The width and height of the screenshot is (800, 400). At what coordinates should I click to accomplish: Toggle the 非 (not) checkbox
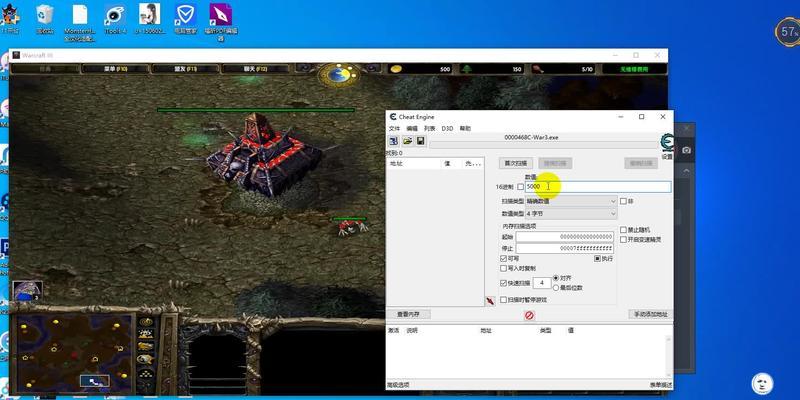(623, 202)
